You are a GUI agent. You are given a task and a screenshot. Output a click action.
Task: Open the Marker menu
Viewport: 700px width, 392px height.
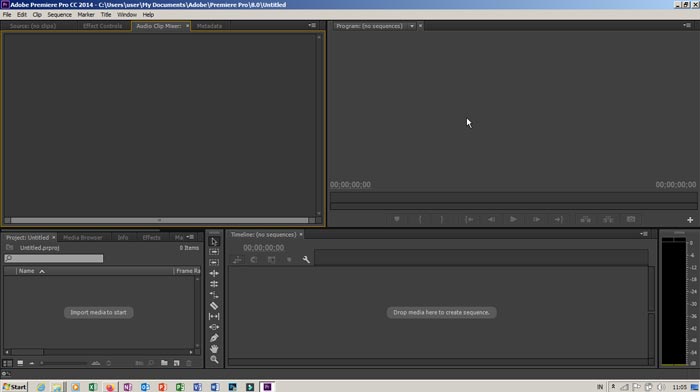coord(86,15)
